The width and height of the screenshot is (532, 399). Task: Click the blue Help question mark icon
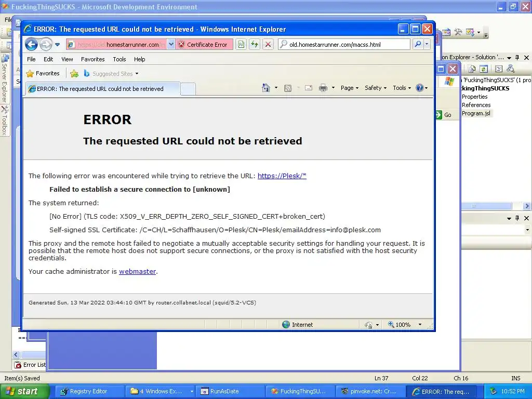tap(420, 88)
